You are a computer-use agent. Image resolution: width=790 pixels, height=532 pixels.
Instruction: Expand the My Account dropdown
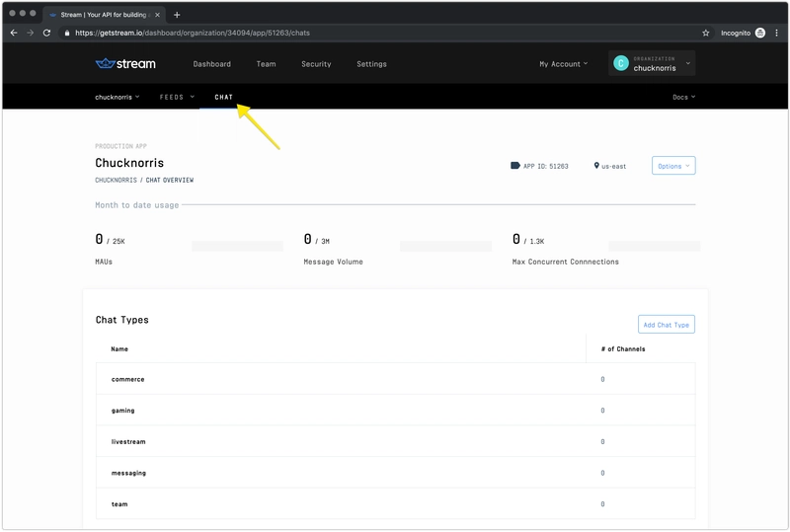click(x=563, y=64)
